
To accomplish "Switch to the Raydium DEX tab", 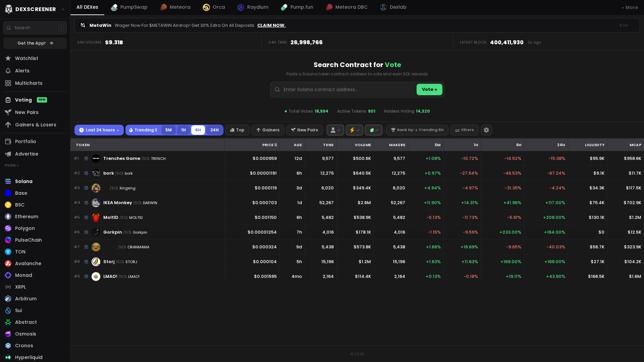I will click(x=253, y=7).
